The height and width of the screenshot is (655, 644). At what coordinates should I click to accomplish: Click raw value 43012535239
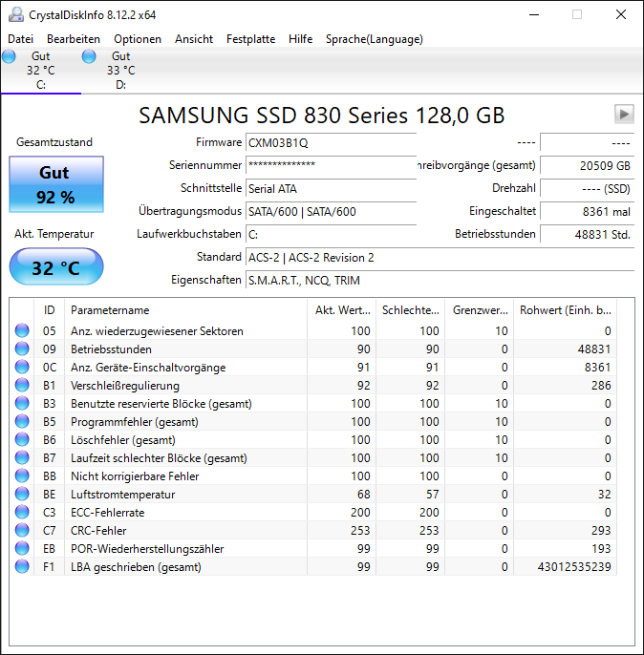click(x=574, y=567)
